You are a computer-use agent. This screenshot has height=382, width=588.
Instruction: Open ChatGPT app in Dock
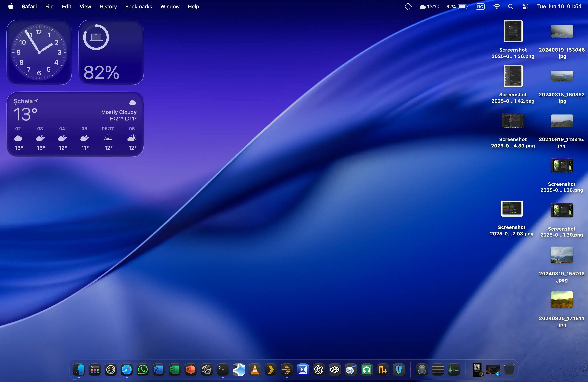coord(319,369)
